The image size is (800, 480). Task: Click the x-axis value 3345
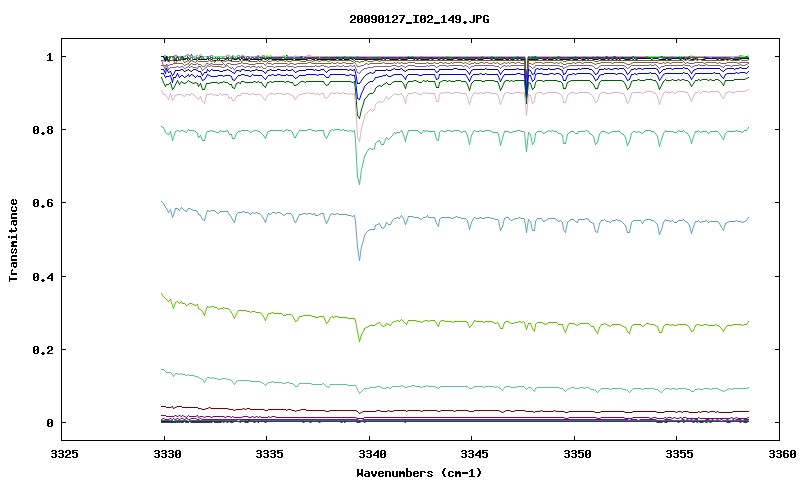[472, 454]
